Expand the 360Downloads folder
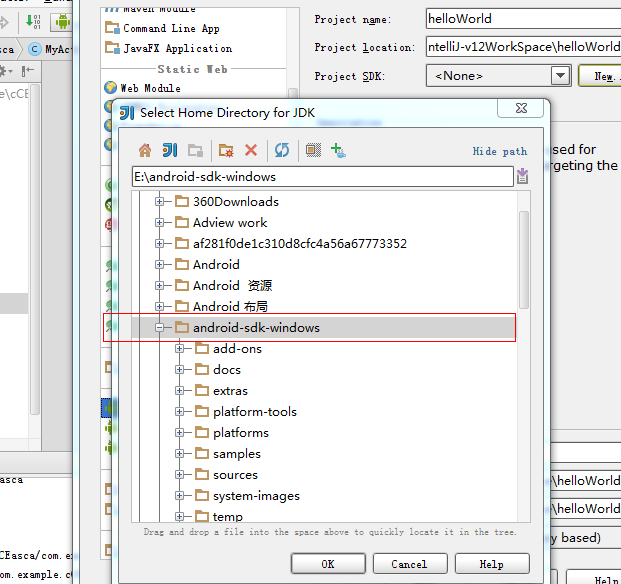The width and height of the screenshot is (621, 584). tap(160, 202)
